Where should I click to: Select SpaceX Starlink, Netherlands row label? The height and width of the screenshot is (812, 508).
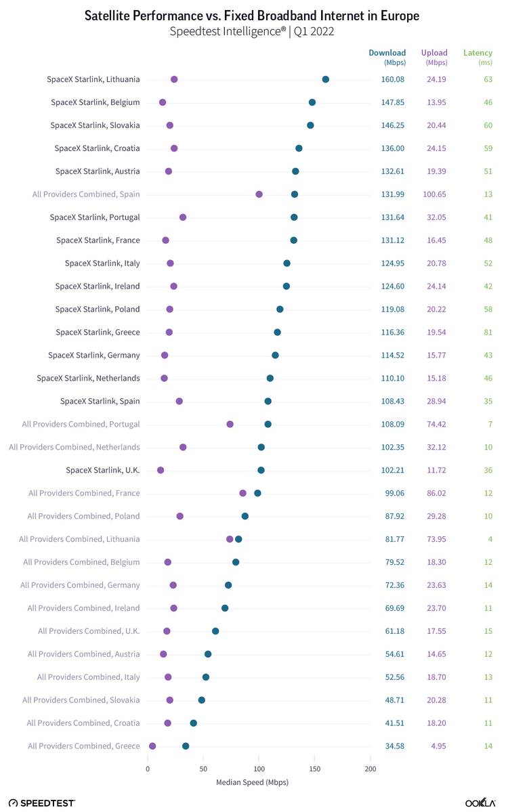[x=88, y=378]
